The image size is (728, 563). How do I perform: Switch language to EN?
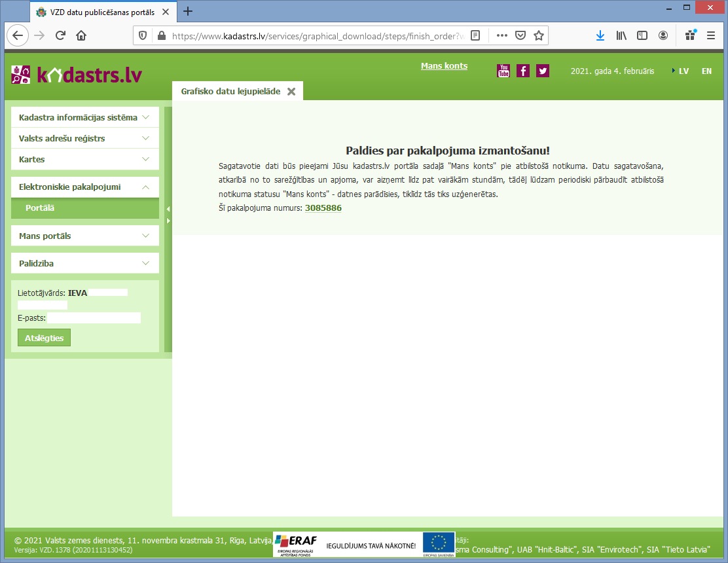(x=706, y=71)
